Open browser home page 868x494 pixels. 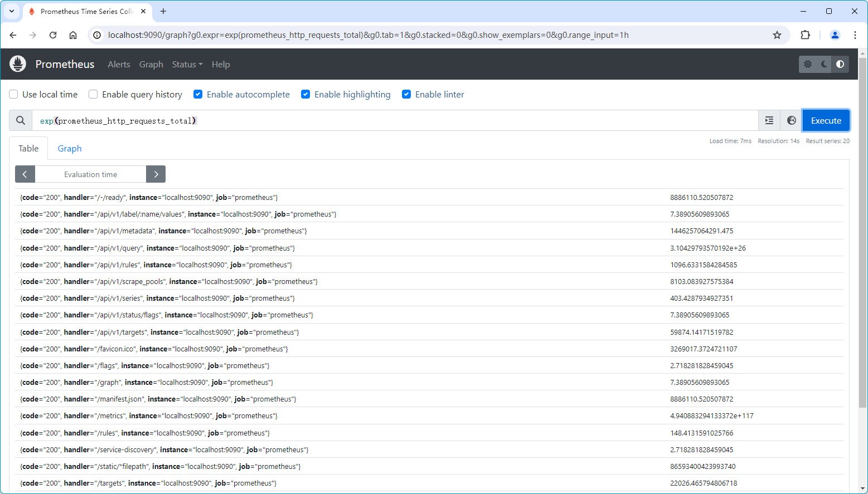coord(73,35)
